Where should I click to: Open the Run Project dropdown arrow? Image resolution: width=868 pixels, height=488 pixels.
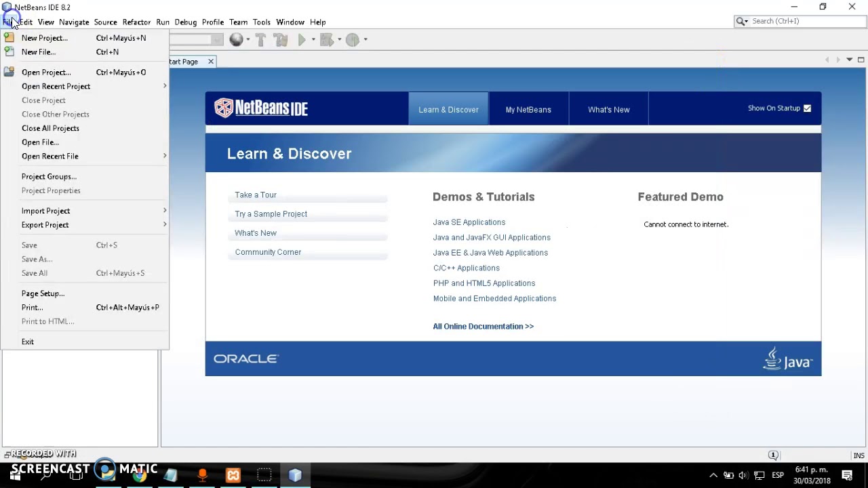(x=313, y=40)
